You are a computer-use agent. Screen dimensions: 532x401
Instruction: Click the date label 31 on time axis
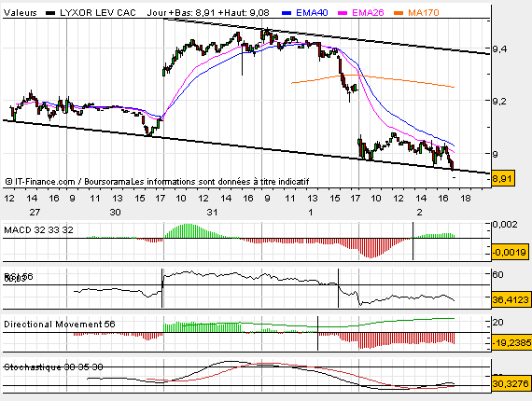[212, 213]
